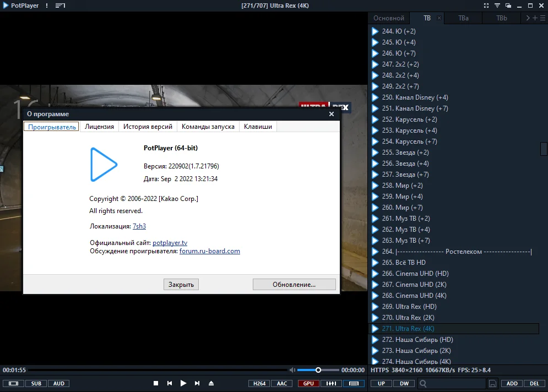Click the playlist search magnifier icon
The image size is (548, 392).
coord(423,384)
